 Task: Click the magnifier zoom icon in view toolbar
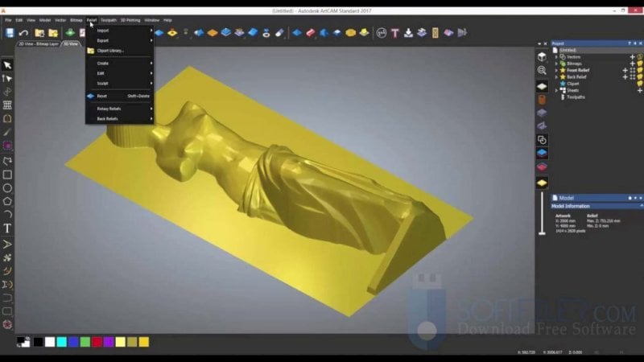click(542, 70)
